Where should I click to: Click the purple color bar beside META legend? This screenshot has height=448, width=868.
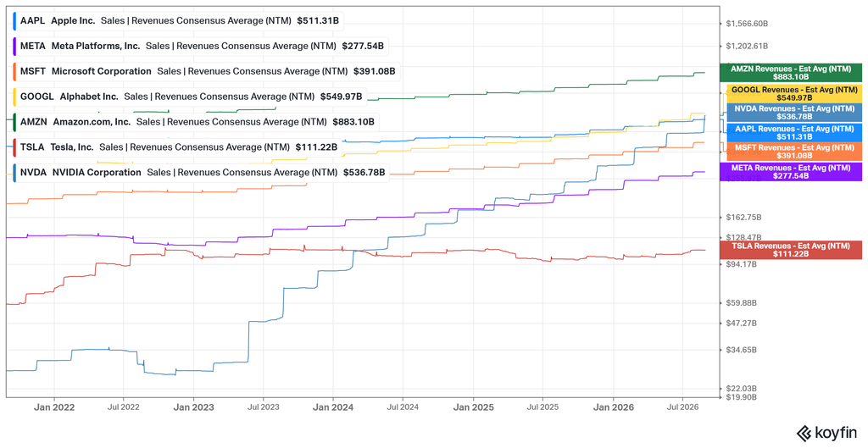(14, 47)
